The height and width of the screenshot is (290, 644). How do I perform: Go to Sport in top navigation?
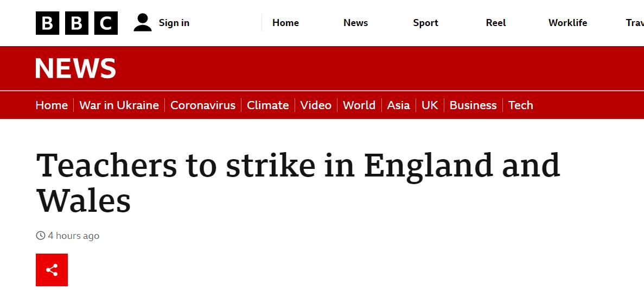click(425, 23)
